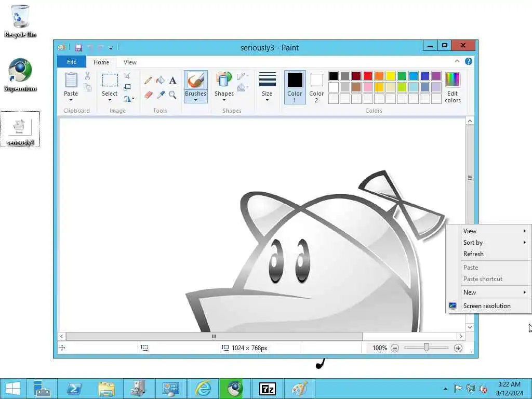Open PowerShell from the taskbar
Viewport: 532px width, 399px height.
(74, 389)
